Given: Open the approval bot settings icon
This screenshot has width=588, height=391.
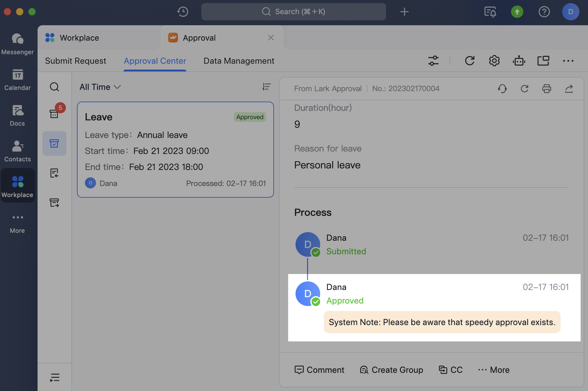Looking at the screenshot, I should pos(519,61).
